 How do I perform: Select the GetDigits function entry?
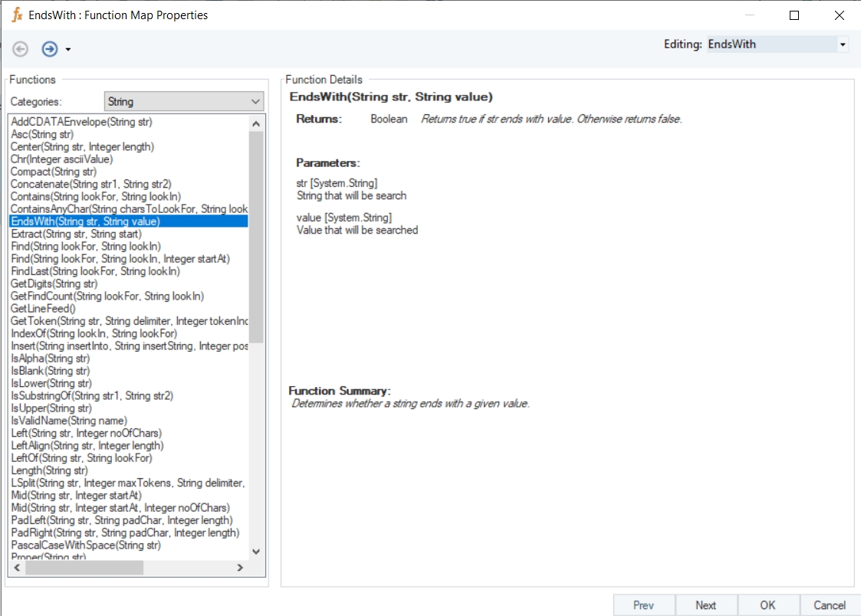(54, 283)
